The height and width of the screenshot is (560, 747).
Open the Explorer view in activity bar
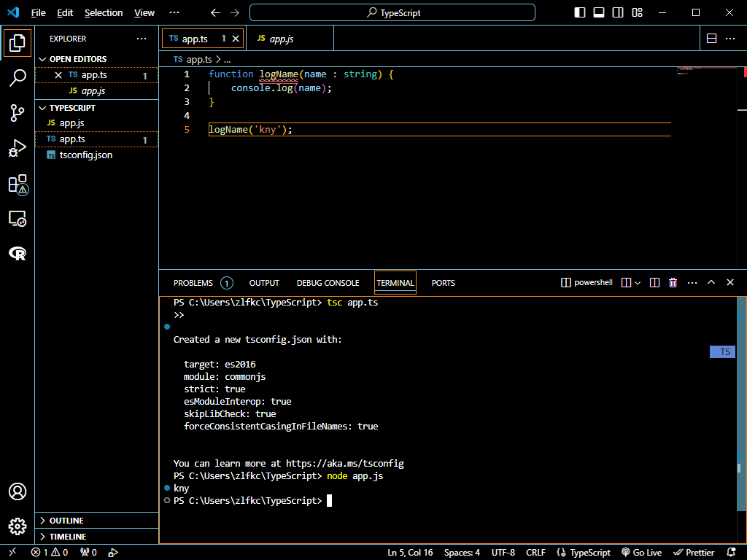pyautogui.click(x=18, y=43)
